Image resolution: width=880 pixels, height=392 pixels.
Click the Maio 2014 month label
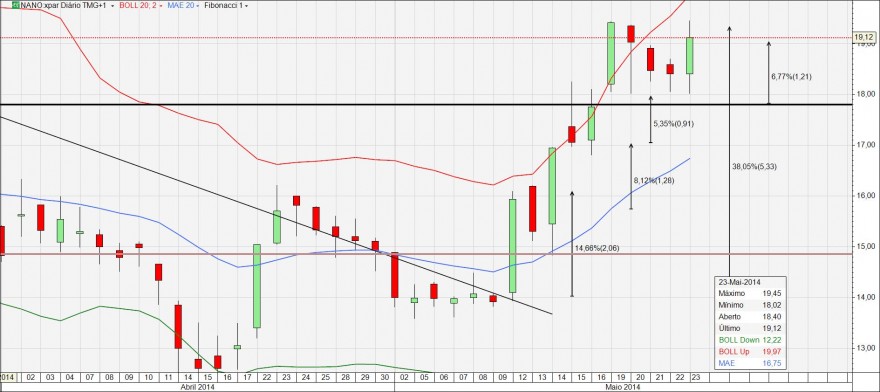pos(622,388)
